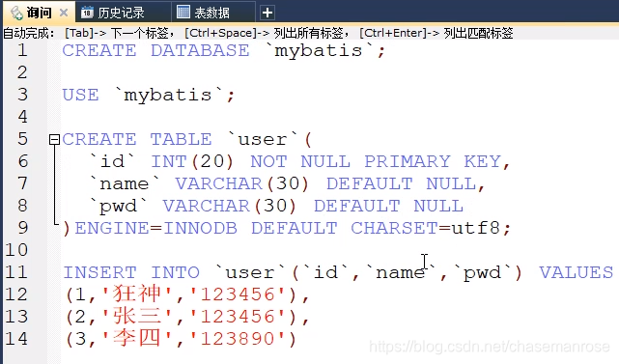Viewport: 619px width, 364px height.
Task: Click ENGINE=INNODB on line 9
Action: click(x=155, y=228)
